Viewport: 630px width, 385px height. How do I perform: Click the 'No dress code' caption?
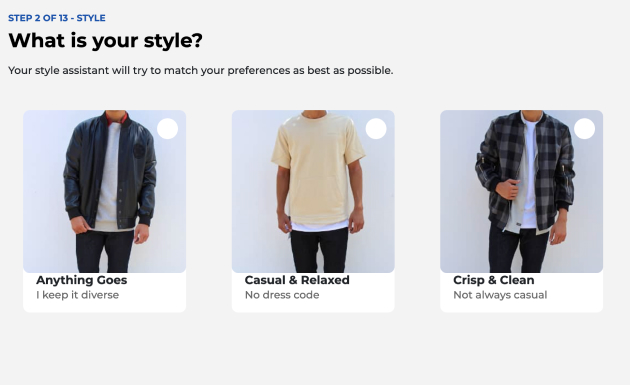(x=282, y=295)
